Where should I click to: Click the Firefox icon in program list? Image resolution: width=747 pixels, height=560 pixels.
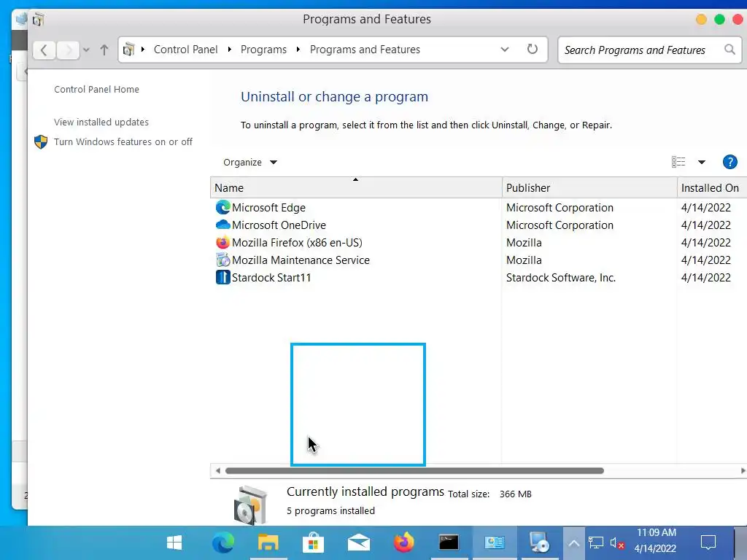point(222,242)
